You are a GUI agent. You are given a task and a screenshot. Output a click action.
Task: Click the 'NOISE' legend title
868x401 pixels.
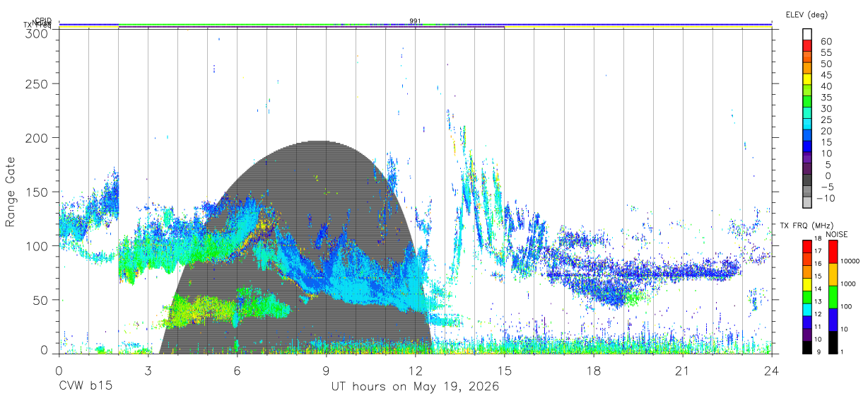837,234
